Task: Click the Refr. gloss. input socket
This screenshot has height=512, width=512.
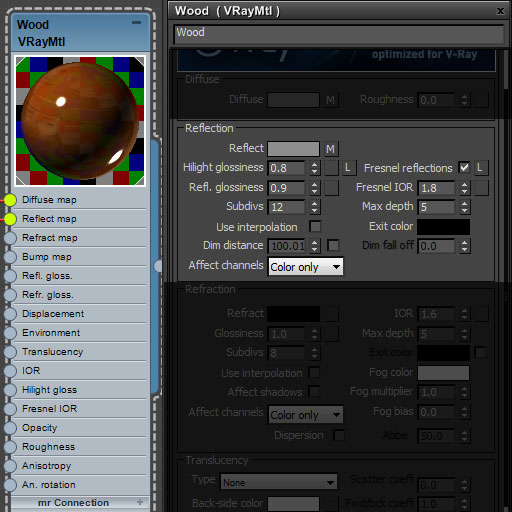Action: click(x=10, y=295)
